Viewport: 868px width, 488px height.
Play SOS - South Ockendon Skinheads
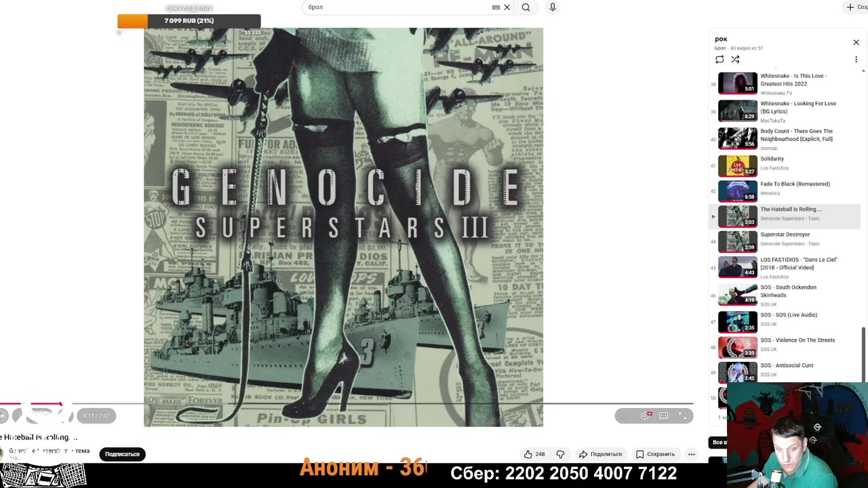point(785,295)
